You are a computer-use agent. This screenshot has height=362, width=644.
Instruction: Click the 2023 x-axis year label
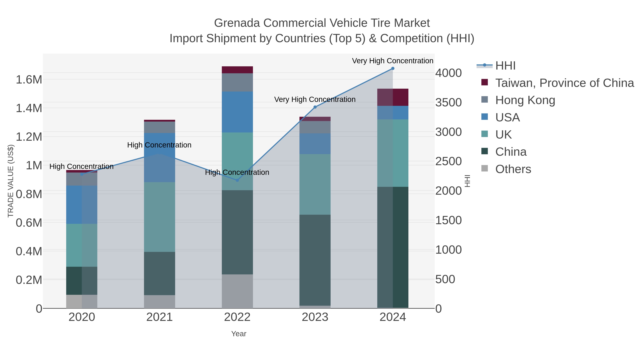(315, 317)
